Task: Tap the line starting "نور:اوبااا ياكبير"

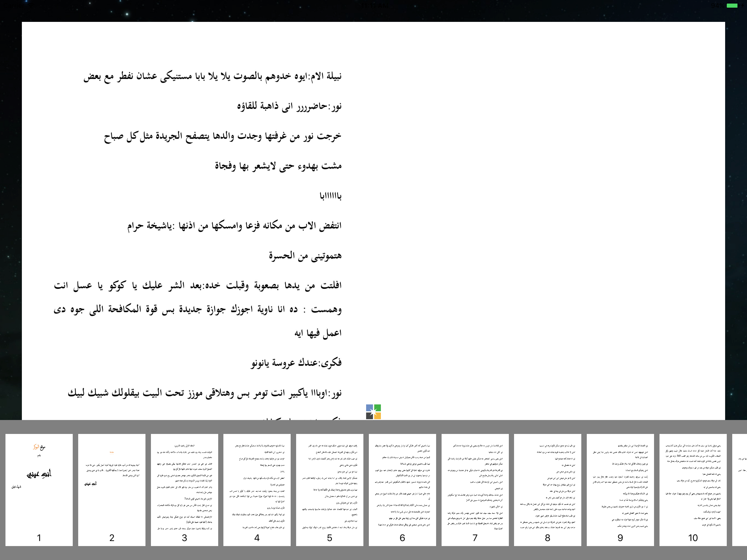Action: coord(205,393)
